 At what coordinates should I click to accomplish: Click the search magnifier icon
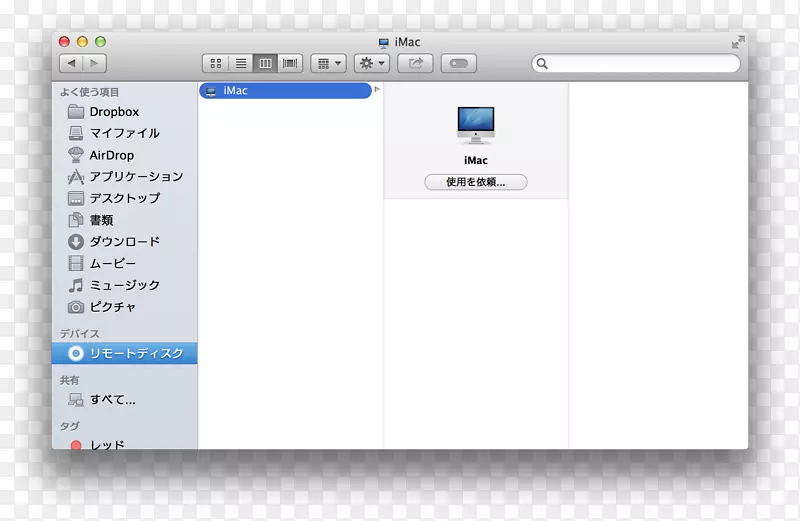(x=542, y=63)
